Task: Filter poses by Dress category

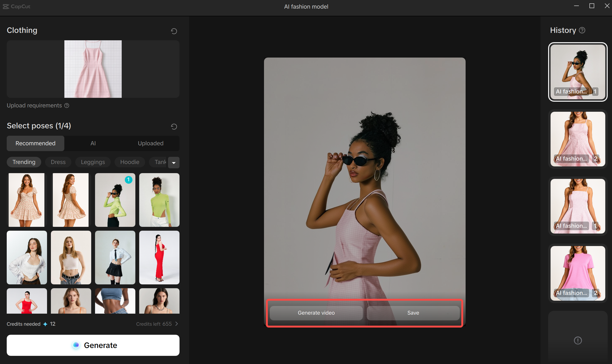Action: coord(58,162)
